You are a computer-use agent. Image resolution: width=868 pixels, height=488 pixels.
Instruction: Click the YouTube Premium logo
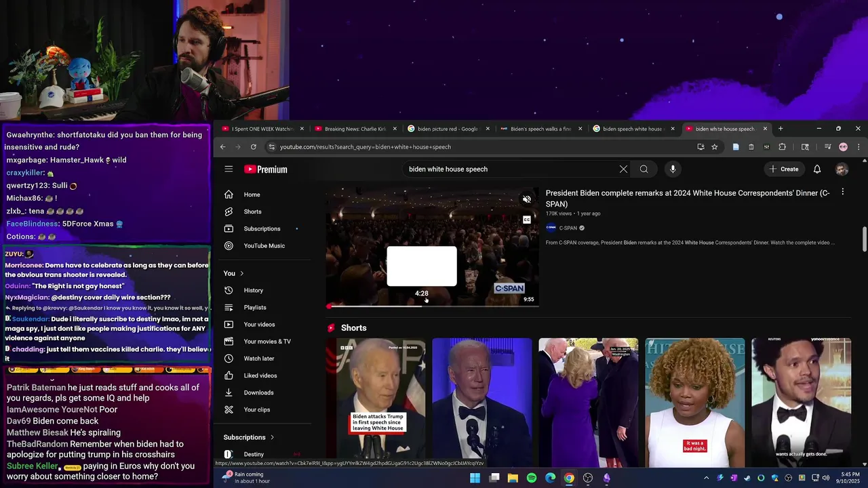click(266, 169)
